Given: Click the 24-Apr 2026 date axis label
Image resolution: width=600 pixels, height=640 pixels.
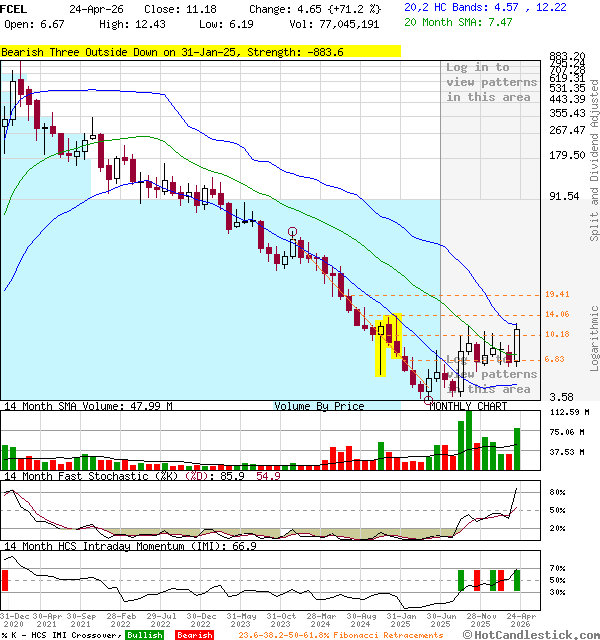Looking at the screenshot, I should click(x=518, y=619).
